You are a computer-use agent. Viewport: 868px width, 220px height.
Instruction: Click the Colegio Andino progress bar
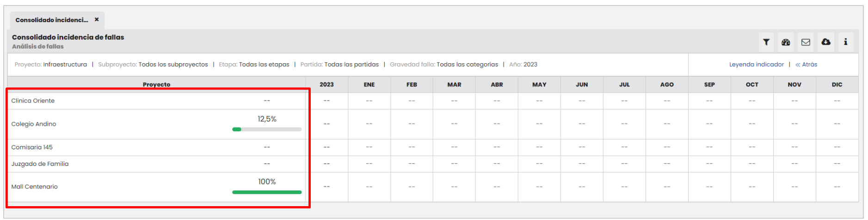[267, 129]
